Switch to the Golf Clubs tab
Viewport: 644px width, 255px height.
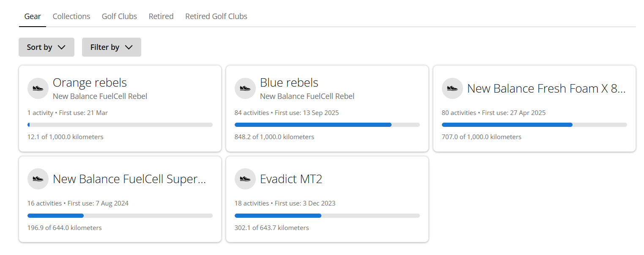pyautogui.click(x=119, y=16)
